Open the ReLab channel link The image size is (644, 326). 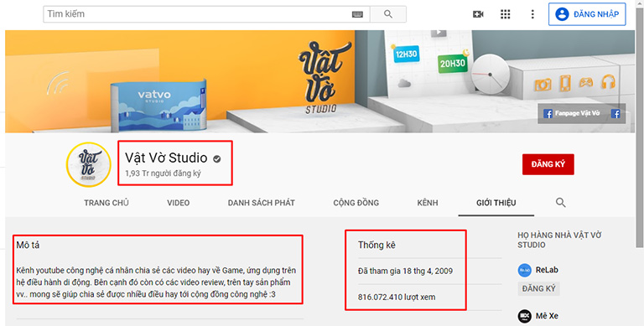click(547, 270)
